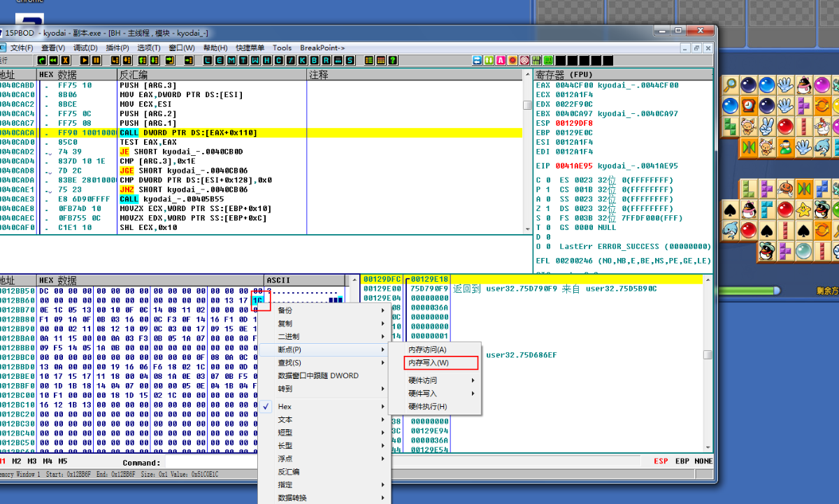
Task: Open the Memory map M icon
Action: [x=231, y=60]
